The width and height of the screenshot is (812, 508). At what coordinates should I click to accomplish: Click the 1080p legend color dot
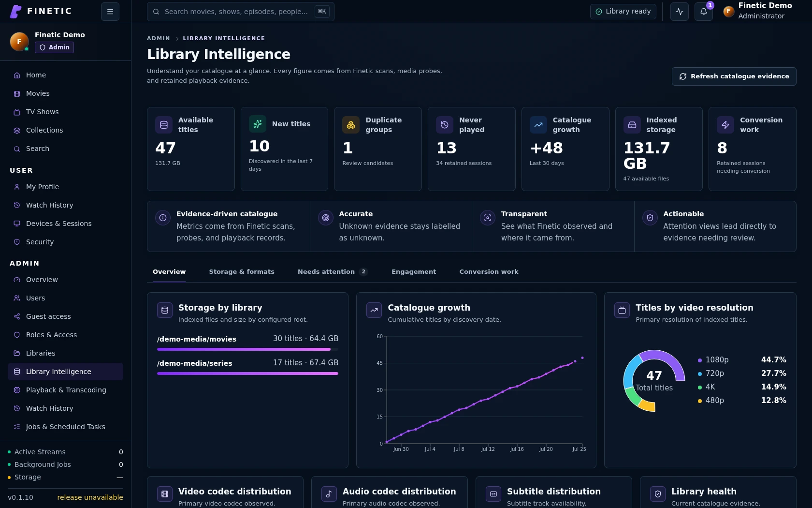[x=700, y=360]
